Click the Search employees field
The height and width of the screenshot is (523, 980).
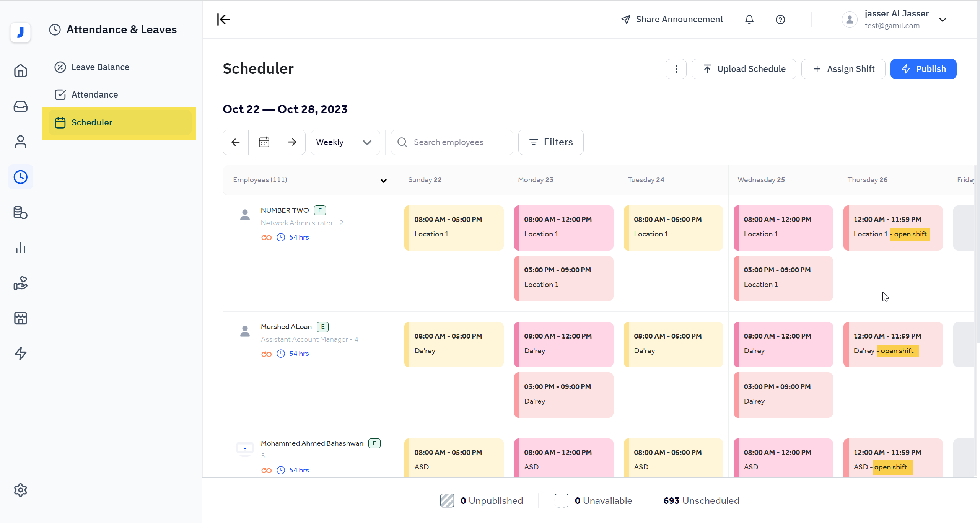click(451, 142)
